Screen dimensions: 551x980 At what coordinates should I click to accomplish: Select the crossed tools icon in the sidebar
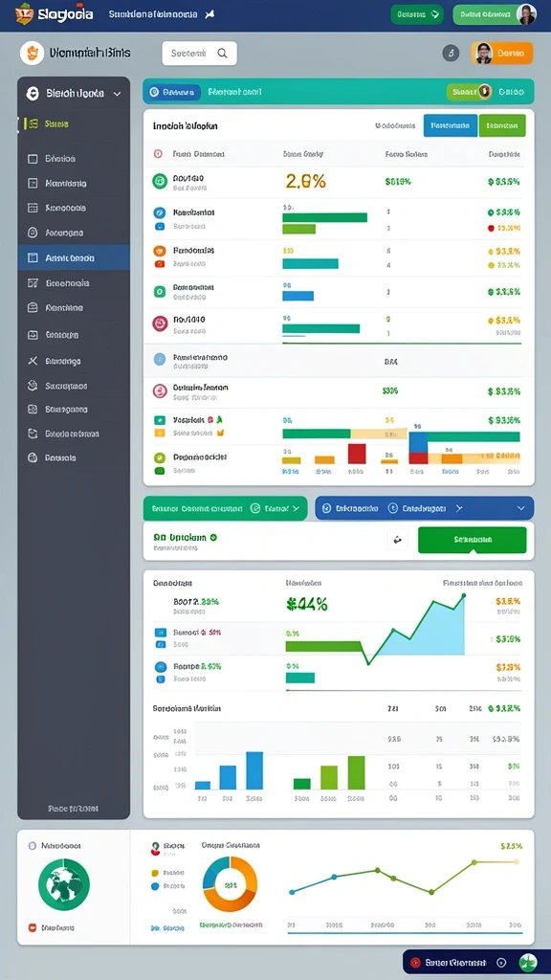click(33, 361)
